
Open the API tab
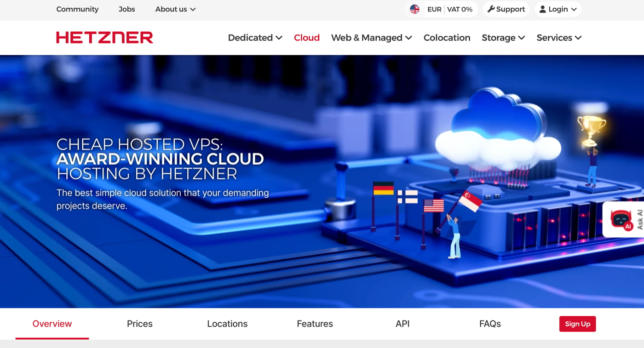point(402,324)
